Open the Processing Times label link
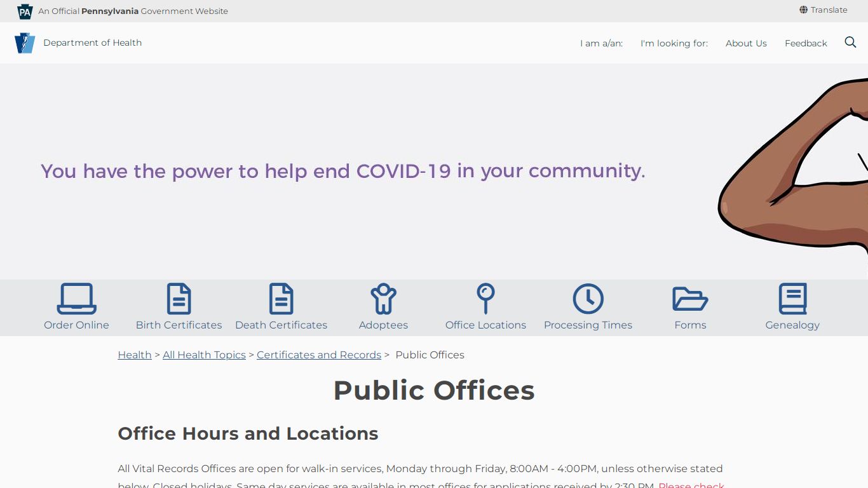 (588, 325)
